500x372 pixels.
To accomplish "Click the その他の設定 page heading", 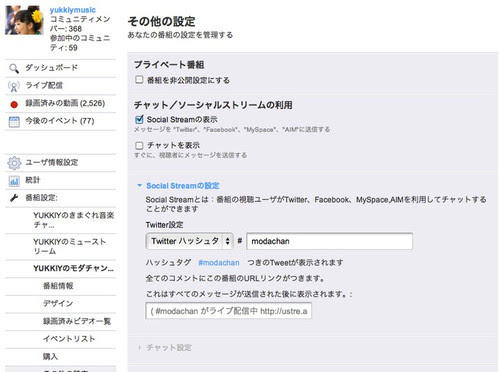I will point(161,21).
